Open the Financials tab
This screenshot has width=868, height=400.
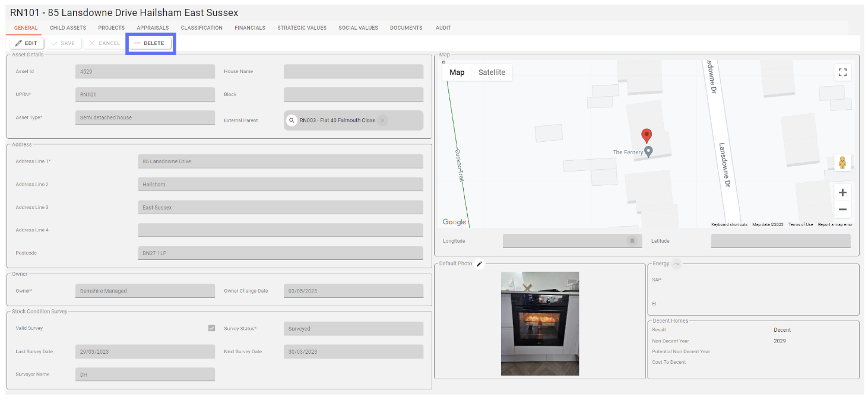coord(250,28)
